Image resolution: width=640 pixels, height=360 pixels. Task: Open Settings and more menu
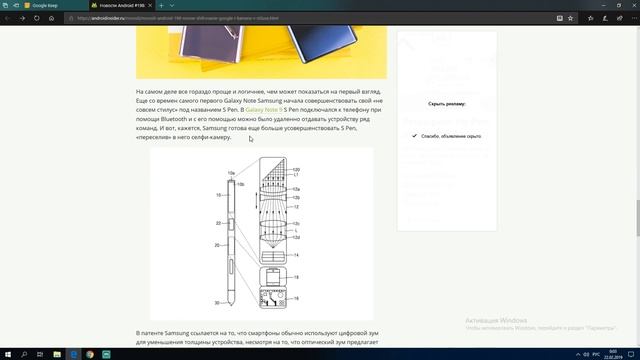[x=634, y=18]
